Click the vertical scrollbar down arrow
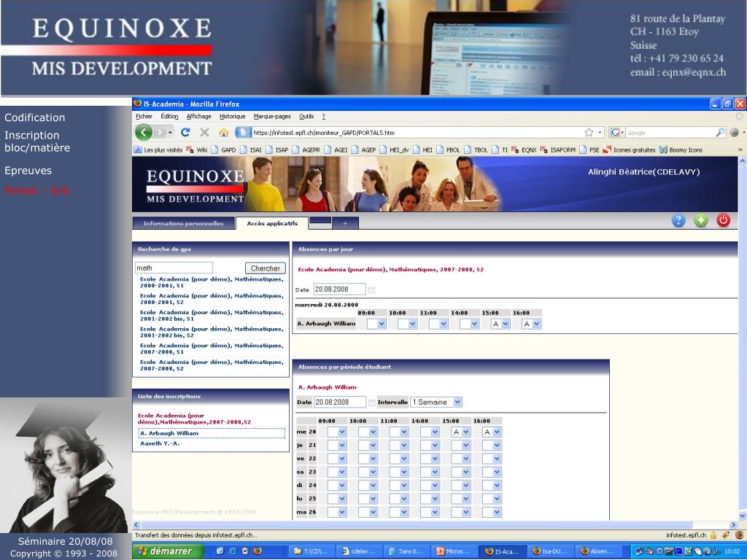This screenshot has width=747, height=560. point(742,516)
